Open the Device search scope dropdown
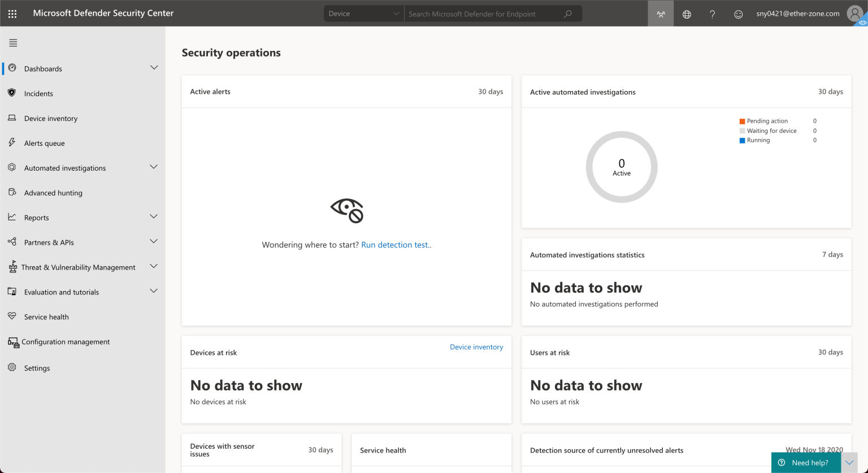This screenshot has width=868, height=473. pos(363,13)
